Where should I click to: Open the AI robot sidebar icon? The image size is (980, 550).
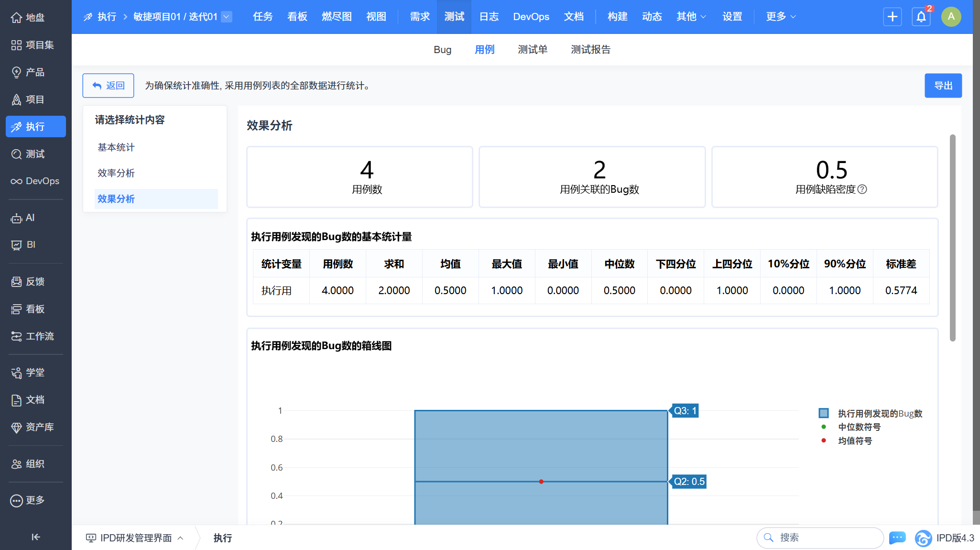click(17, 218)
